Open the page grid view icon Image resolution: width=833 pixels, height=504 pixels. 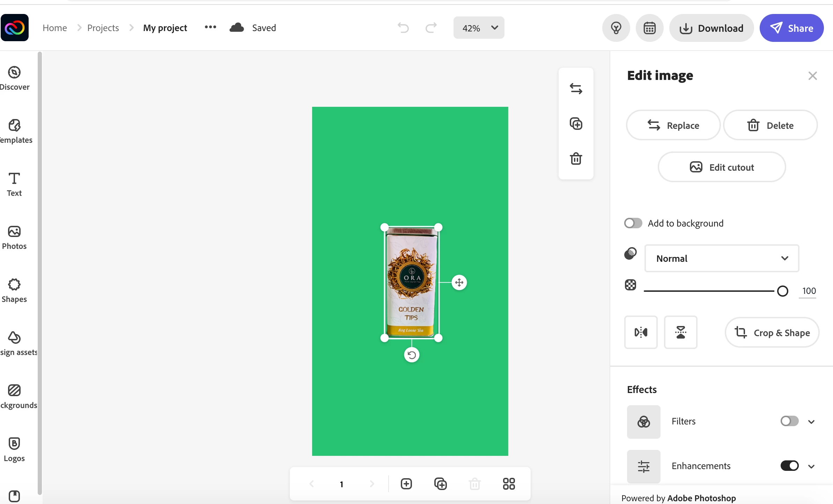tap(509, 484)
